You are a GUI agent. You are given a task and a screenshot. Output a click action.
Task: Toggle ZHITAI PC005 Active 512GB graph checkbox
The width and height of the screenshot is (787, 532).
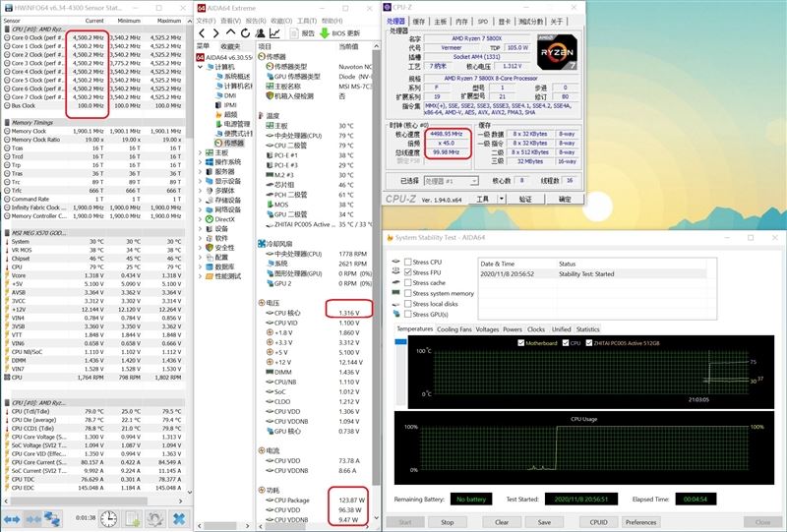pyautogui.click(x=588, y=343)
